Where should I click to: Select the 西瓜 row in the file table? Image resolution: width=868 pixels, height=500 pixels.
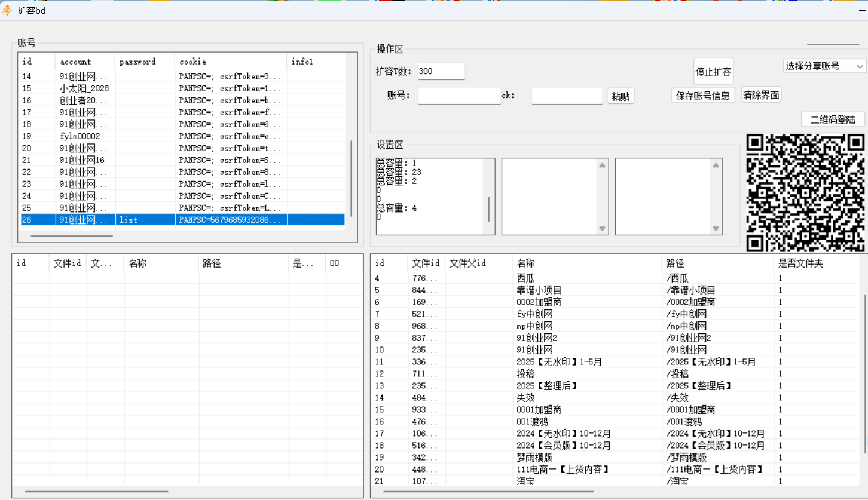pos(526,278)
